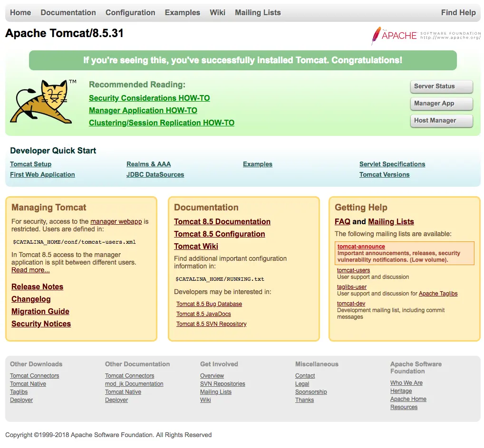Visit Tomcat Wiki link in Documentation box

pos(196,246)
